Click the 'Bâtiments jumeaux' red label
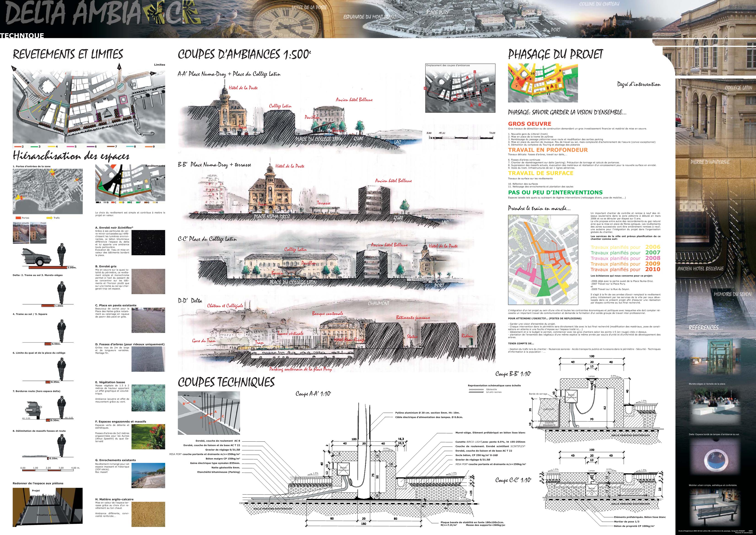This screenshot has width=756, height=535. tap(413, 317)
